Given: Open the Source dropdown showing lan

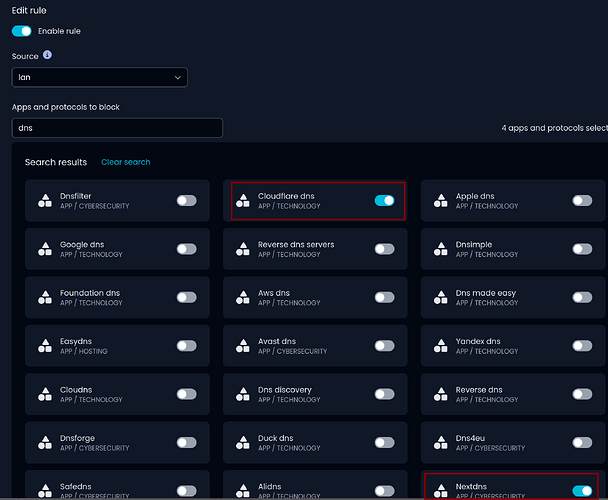Looking at the screenshot, I should [x=99, y=77].
